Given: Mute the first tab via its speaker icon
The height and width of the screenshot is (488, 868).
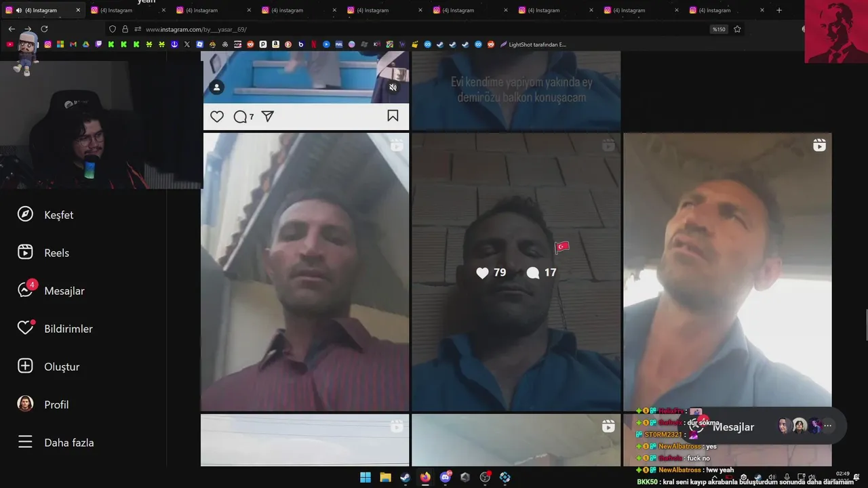Looking at the screenshot, I should coord(18,10).
